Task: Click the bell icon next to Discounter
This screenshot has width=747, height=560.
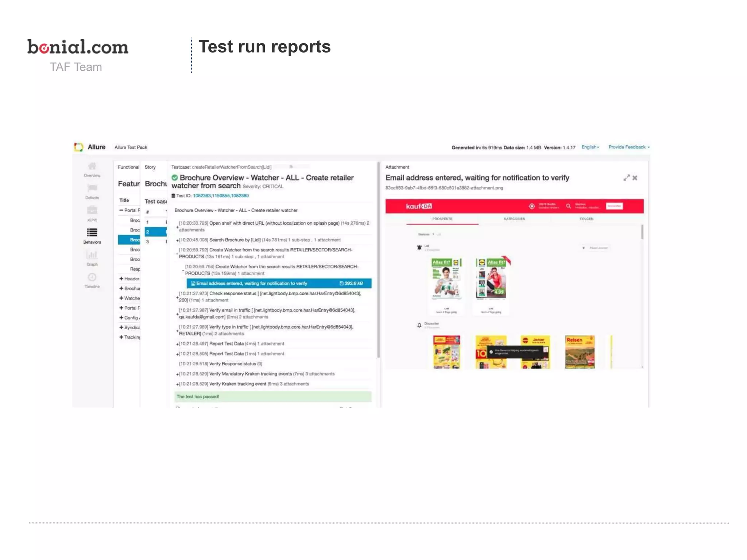Action: (419, 325)
